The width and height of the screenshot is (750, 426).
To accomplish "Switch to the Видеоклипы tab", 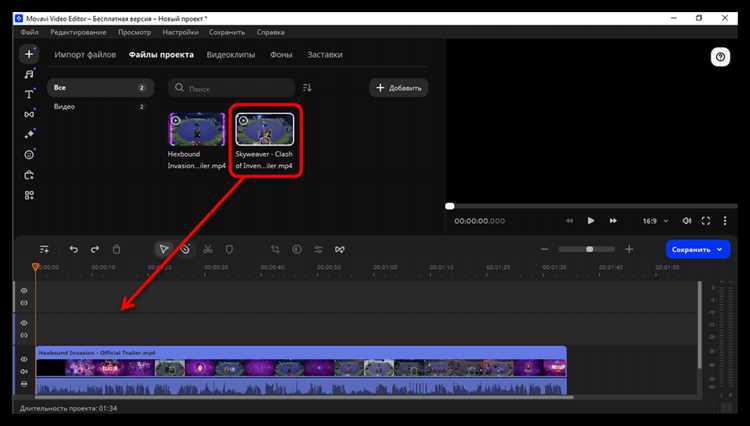I will pos(230,54).
